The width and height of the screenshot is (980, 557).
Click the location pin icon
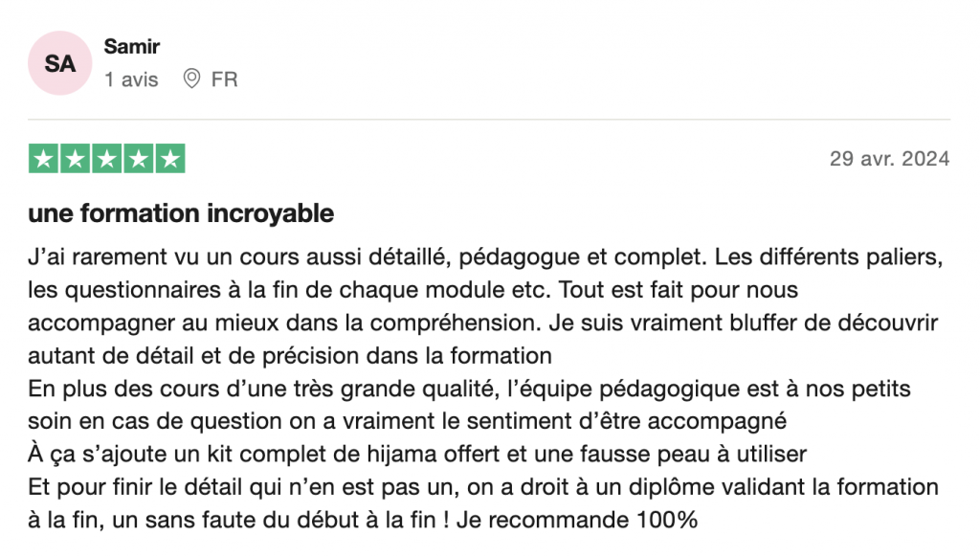(x=191, y=79)
